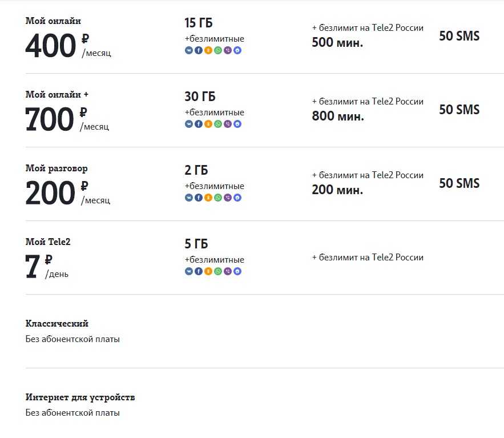Select the Мой разговор tariff title
Image resolution: width=504 pixels, height=438 pixels.
(x=57, y=168)
